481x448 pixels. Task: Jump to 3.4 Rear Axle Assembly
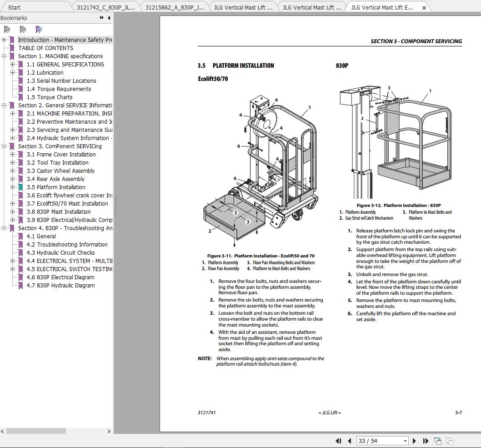55,179
